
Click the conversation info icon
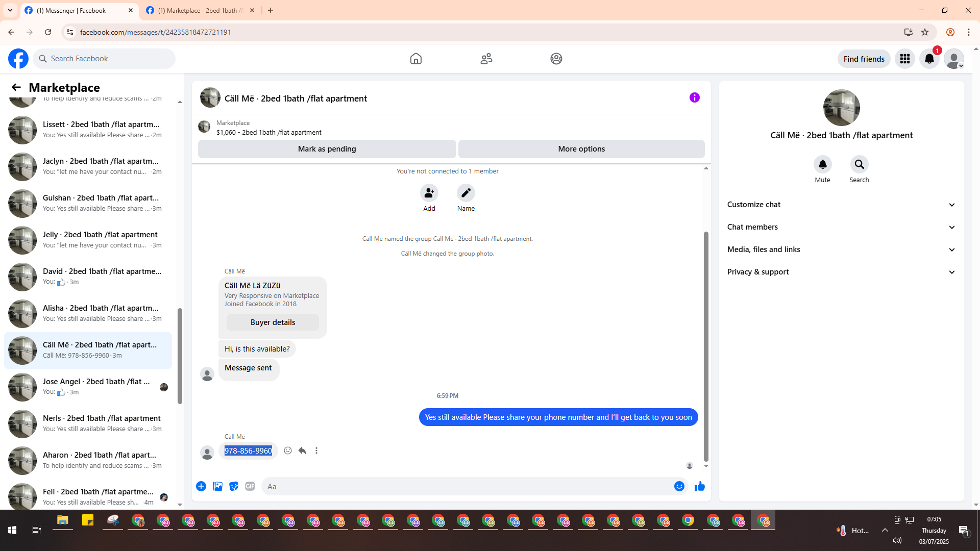[x=694, y=97]
